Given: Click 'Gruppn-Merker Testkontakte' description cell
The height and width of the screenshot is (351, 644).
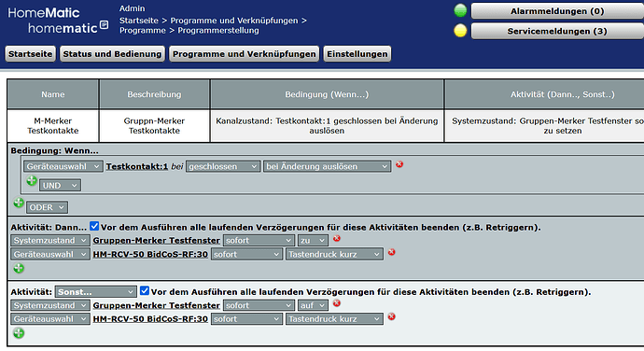Looking at the screenshot, I should (154, 126).
